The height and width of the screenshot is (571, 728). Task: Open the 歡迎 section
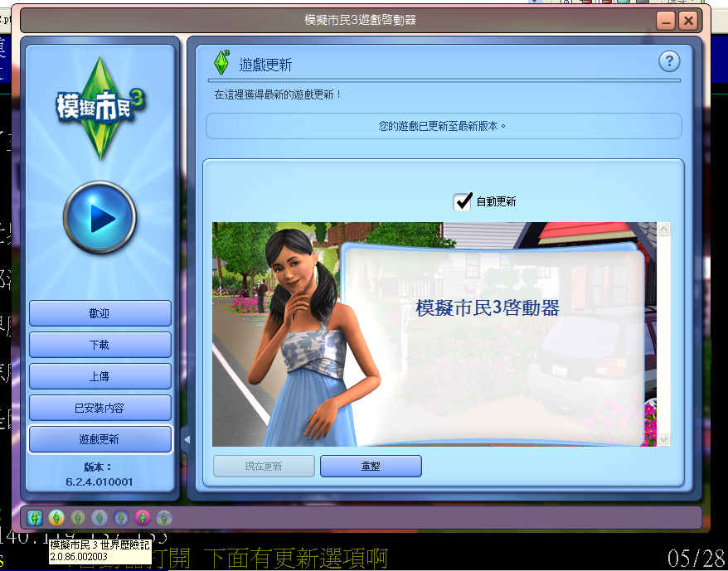(x=100, y=313)
